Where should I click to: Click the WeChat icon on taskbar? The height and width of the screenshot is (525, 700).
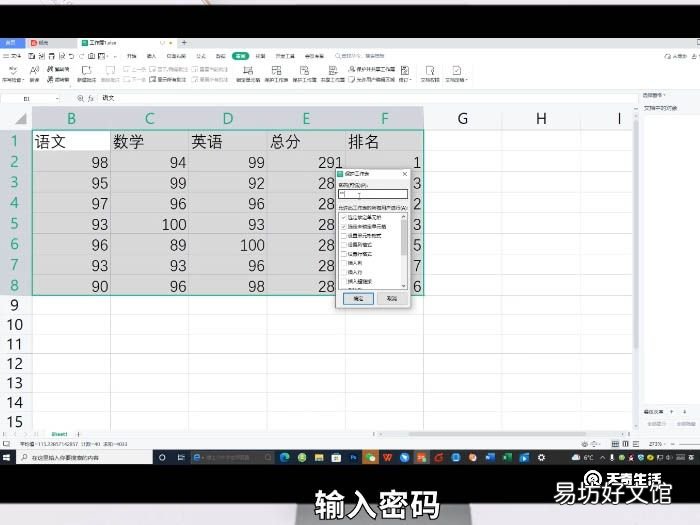370,458
